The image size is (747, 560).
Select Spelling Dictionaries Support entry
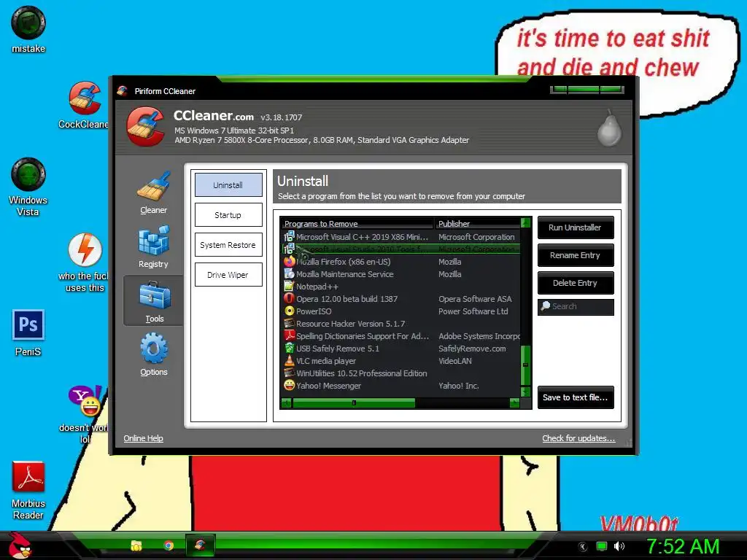tap(400, 336)
